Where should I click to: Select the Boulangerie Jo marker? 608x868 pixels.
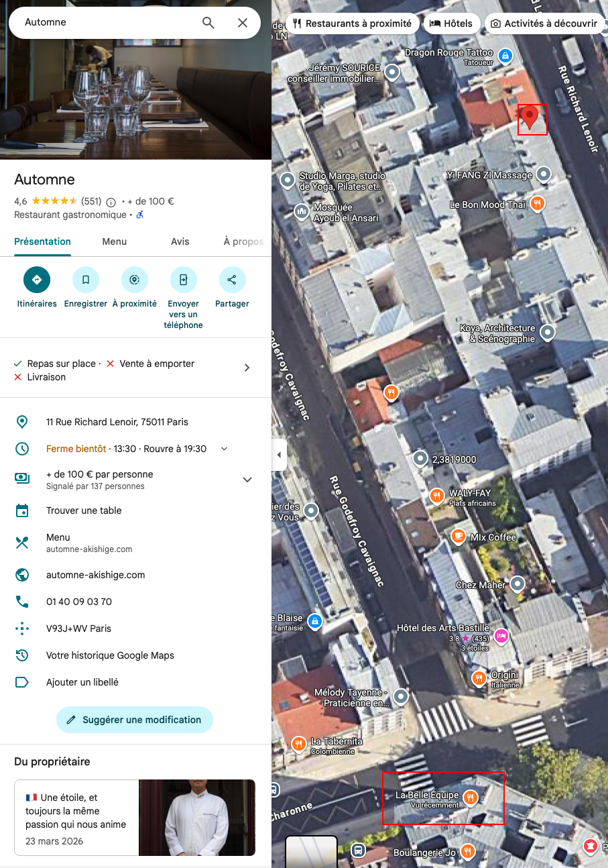[469, 852]
